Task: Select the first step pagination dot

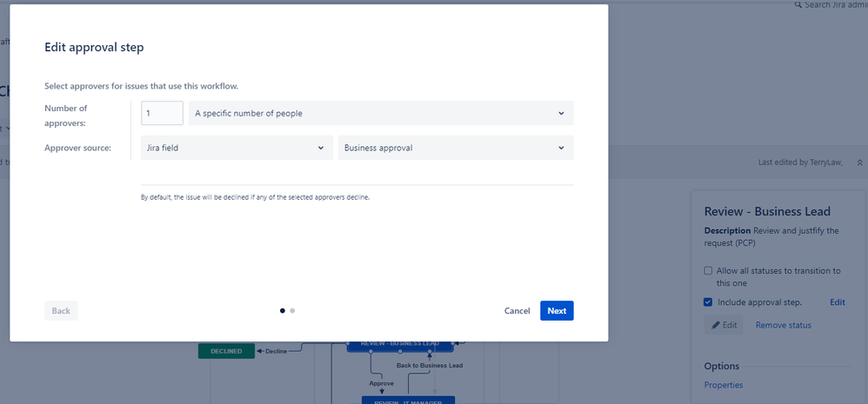Action: (283, 310)
